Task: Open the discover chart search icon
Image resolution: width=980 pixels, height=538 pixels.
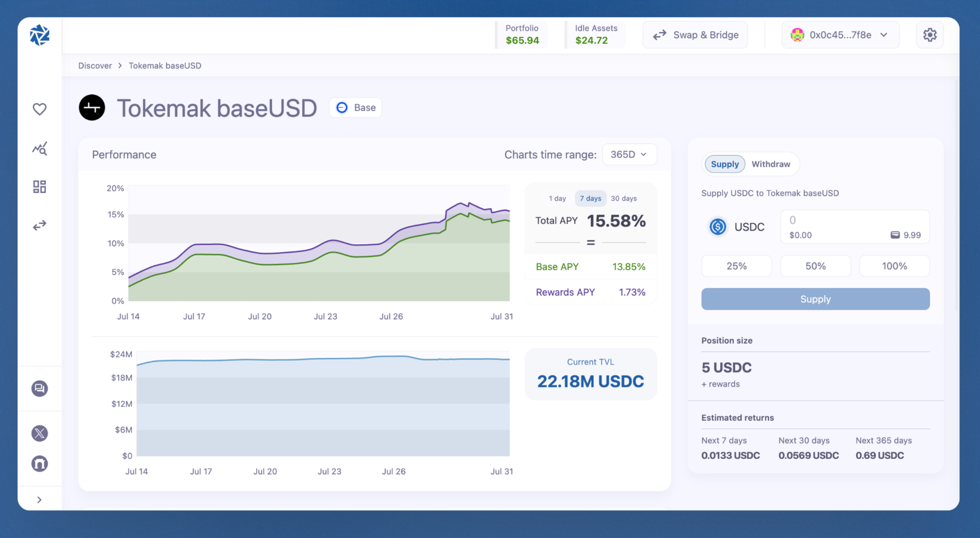Action: [x=40, y=148]
